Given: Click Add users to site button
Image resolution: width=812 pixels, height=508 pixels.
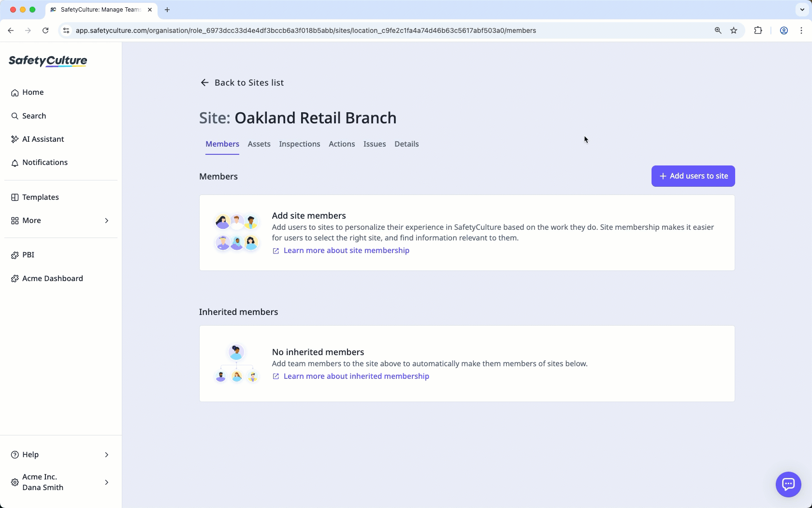Looking at the screenshot, I should pos(693,176).
